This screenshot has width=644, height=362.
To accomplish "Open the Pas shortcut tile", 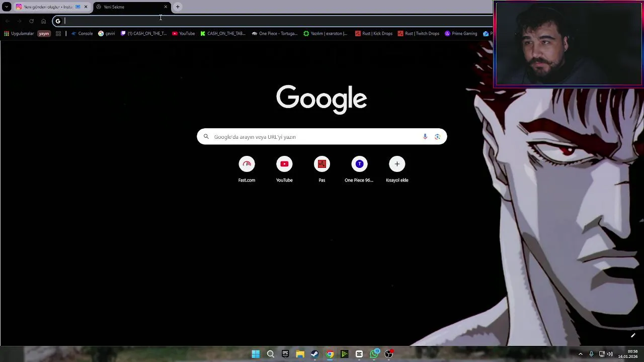I will point(321,169).
